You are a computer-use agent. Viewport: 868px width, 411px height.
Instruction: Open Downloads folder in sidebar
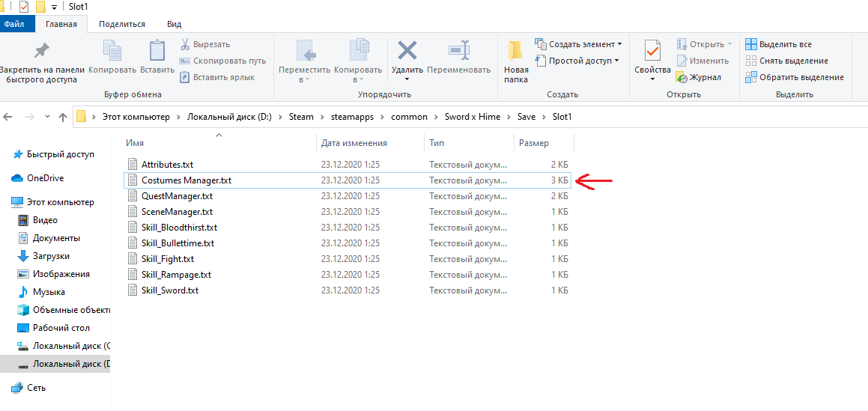click(51, 256)
